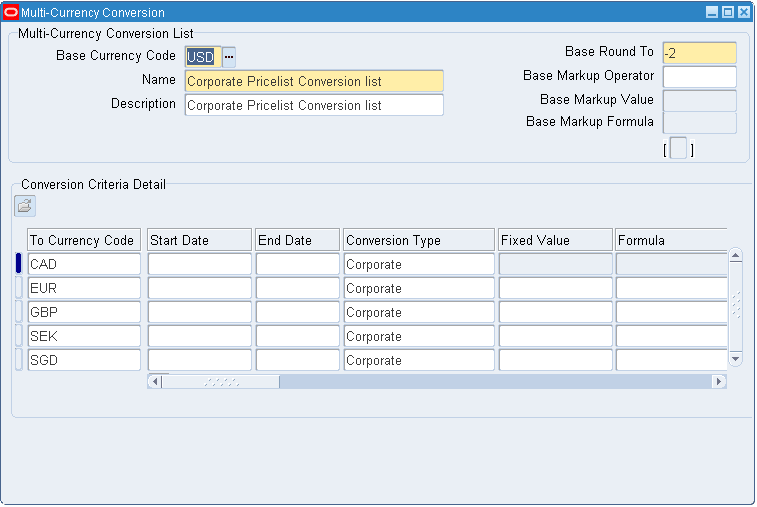Click the vertical scrollbar thumb
This screenshot has height=507, width=757.
pos(735,307)
